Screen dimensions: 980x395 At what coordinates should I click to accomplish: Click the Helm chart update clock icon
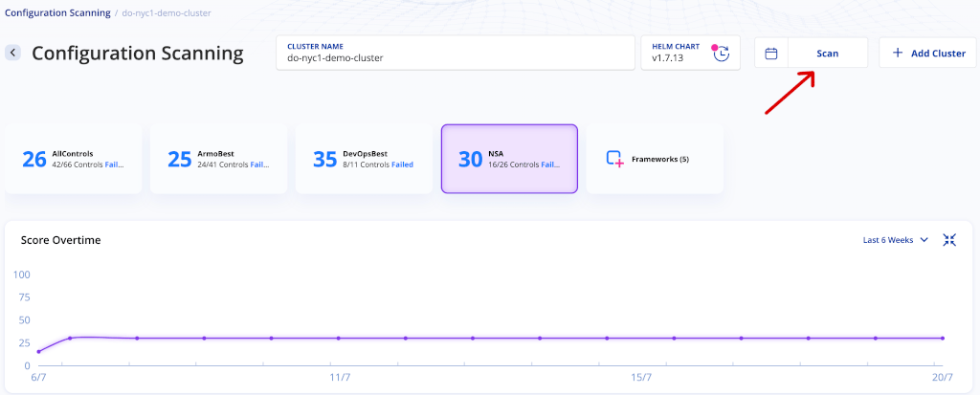[x=722, y=54]
